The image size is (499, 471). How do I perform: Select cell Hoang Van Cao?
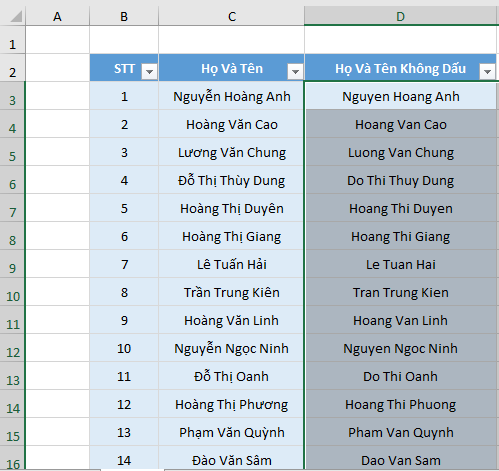coord(401,124)
